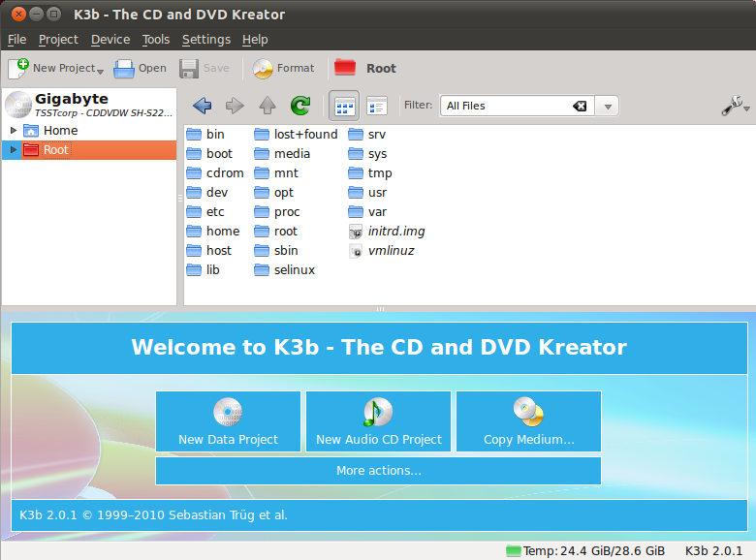Select the vmlinuz file

(382, 250)
